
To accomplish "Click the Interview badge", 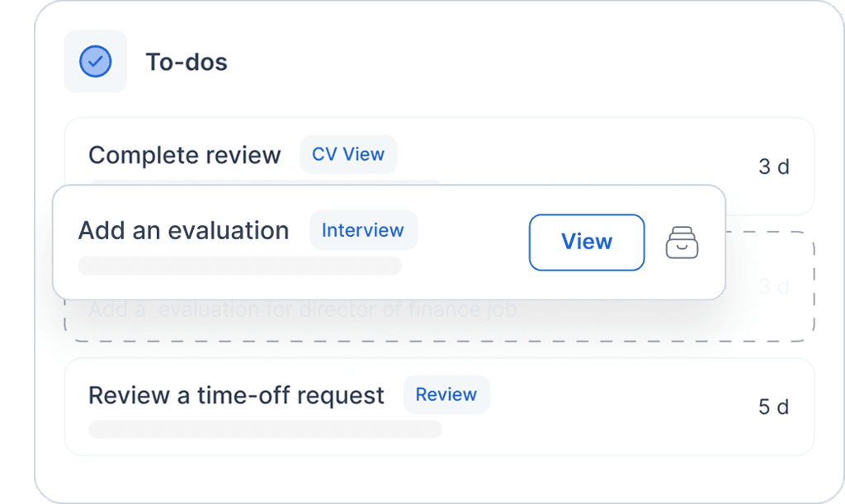I will [x=363, y=230].
